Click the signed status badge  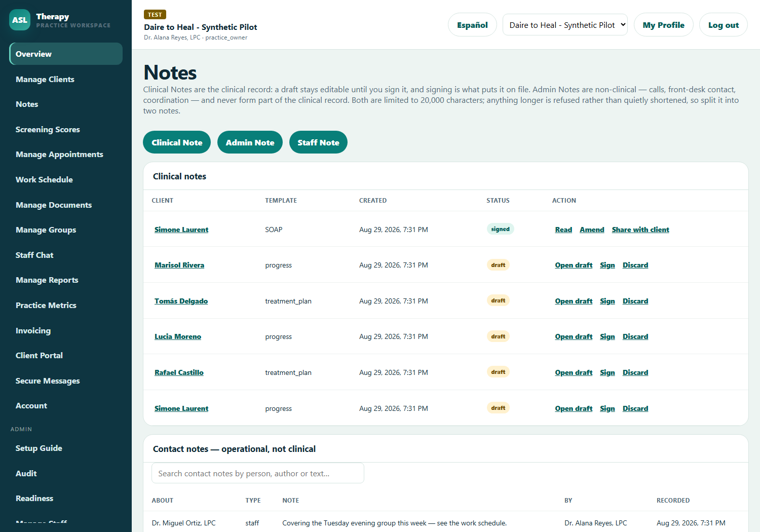point(500,229)
